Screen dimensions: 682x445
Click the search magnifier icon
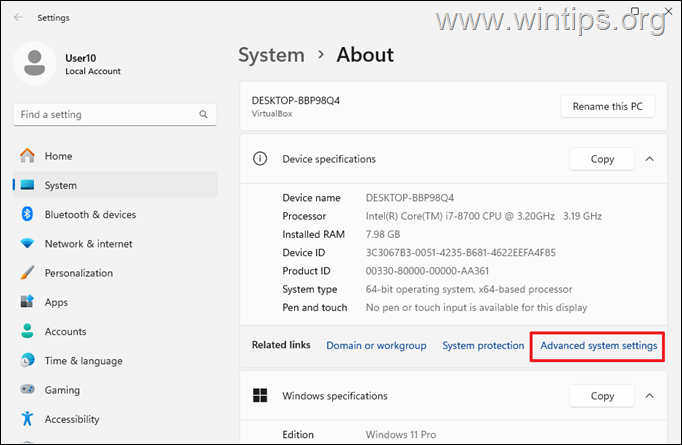[203, 114]
